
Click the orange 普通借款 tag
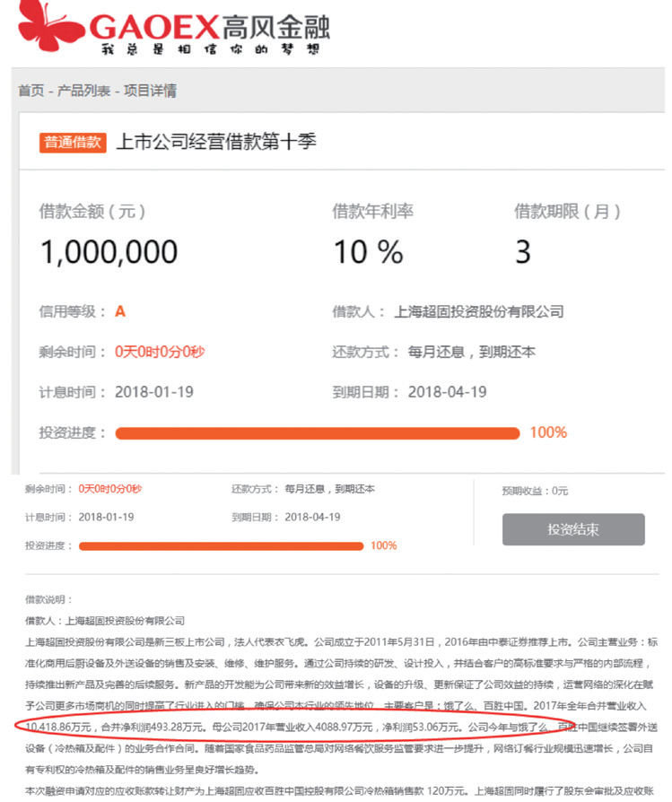click(73, 143)
